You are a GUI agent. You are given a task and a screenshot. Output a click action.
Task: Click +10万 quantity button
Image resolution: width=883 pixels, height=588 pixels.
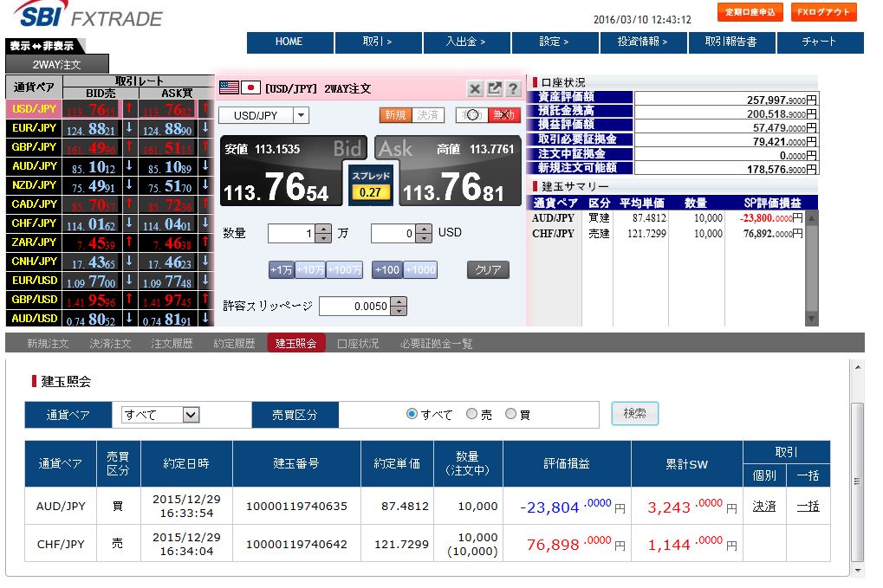pos(310,270)
